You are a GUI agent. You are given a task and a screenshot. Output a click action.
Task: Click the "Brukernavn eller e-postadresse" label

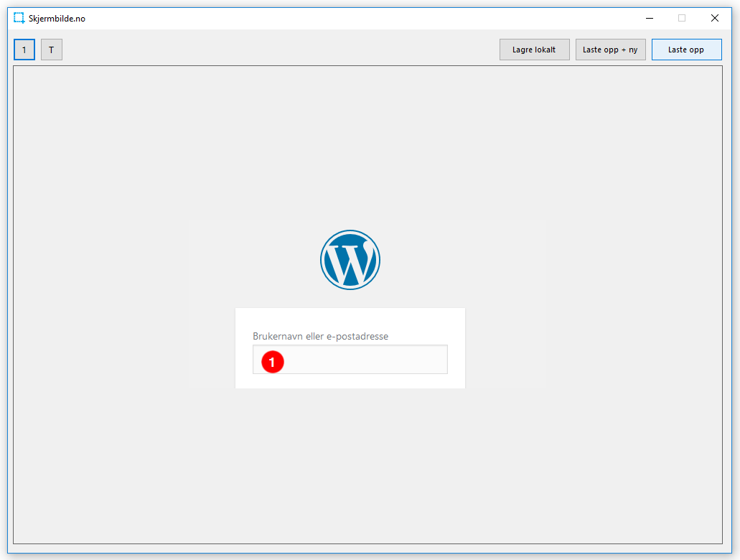(x=320, y=336)
